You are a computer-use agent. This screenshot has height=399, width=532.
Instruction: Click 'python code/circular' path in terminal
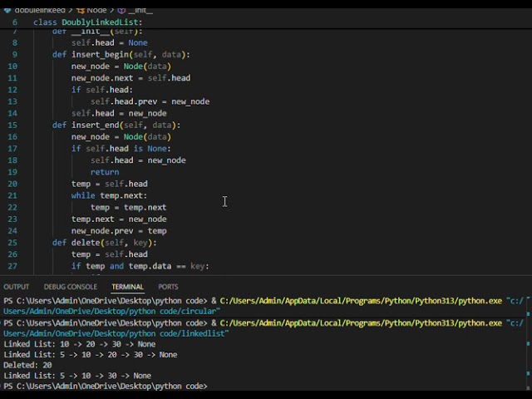coord(174,311)
